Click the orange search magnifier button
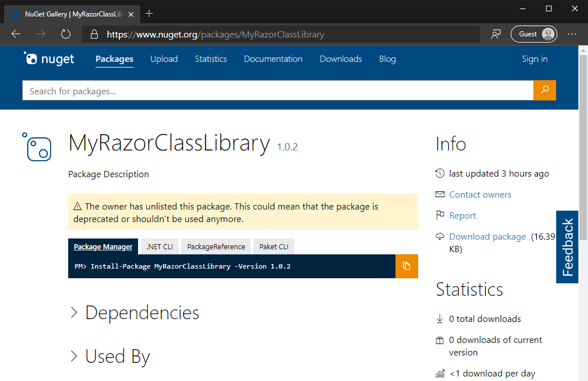The height and width of the screenshot is (381, 588). [544, 90]
